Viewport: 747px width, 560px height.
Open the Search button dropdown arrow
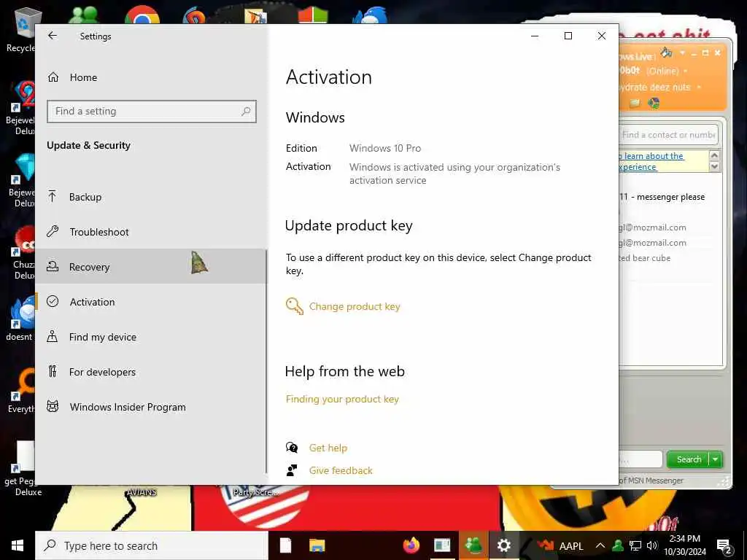pos(716,459)
